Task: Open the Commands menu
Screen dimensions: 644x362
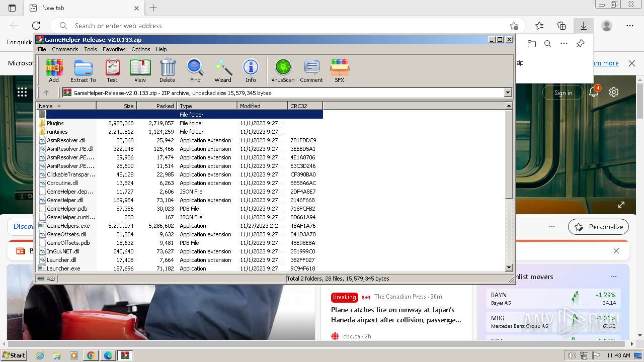Action: click(x=65, y=49)
